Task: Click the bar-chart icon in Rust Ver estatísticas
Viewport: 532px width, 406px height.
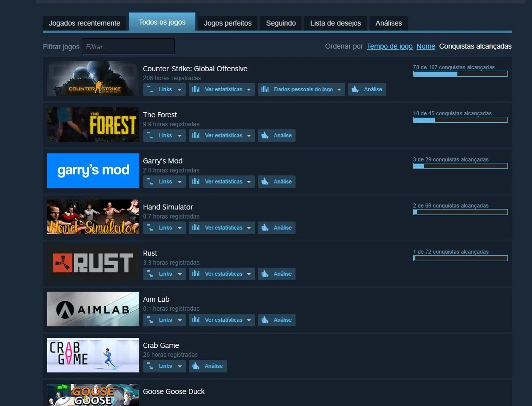Action: click(x=196, y=274)
